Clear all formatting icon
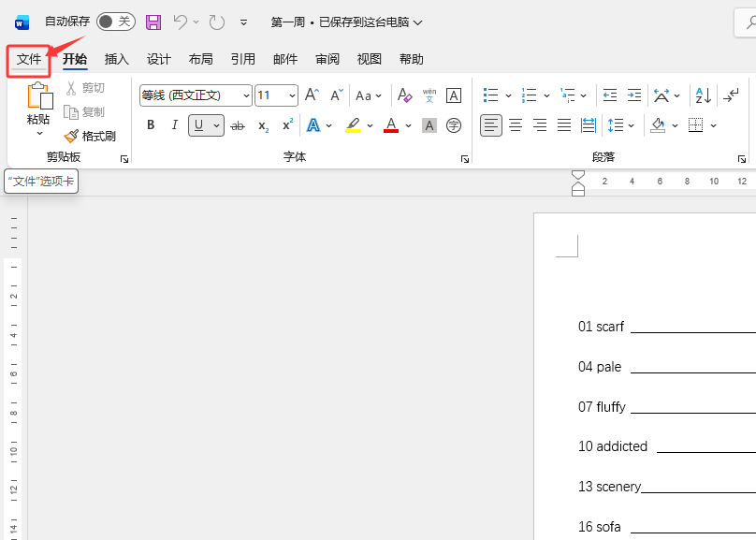This screenshot has width=756, height=540. pos(404,95)
